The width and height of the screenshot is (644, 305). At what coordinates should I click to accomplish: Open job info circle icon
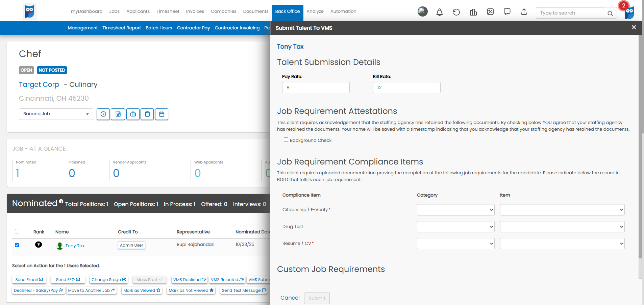point(103,114)
